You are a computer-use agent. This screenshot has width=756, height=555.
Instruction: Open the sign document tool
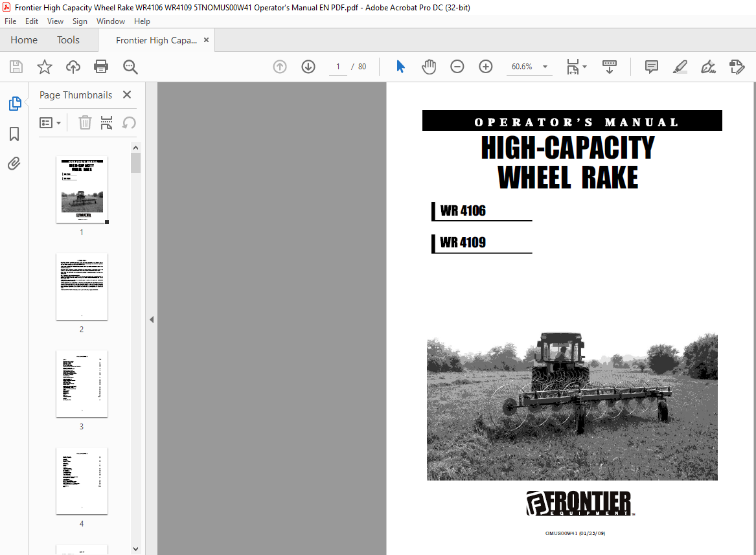[708, 67]
